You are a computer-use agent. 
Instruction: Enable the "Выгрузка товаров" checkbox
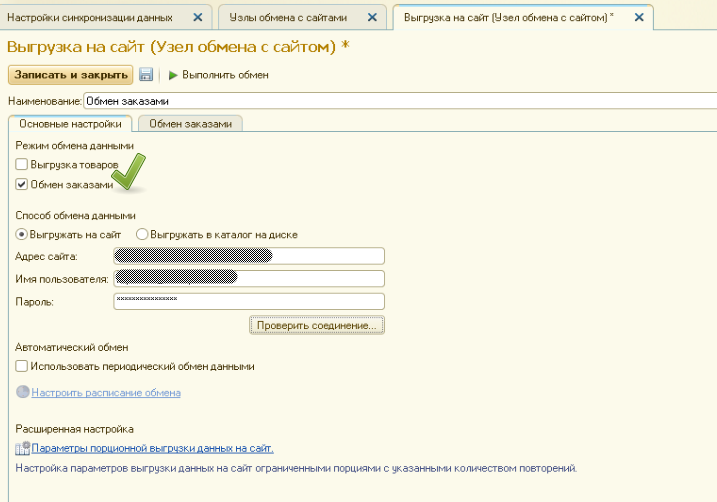[22, 165]
